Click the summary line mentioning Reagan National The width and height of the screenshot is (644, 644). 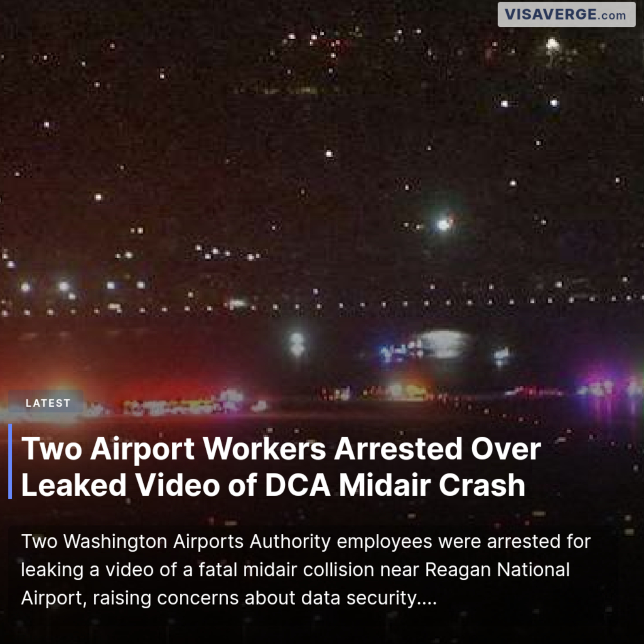coord(295,570)
